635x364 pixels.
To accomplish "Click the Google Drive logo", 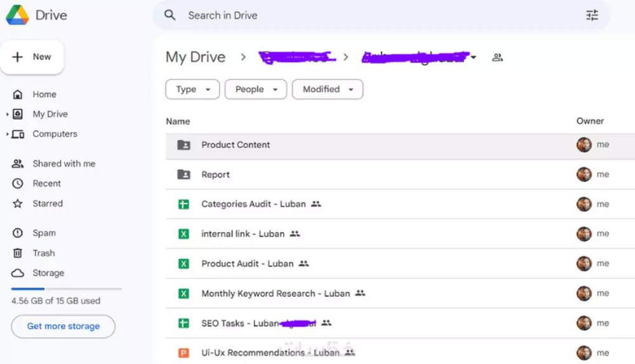I will click(18, 15).
